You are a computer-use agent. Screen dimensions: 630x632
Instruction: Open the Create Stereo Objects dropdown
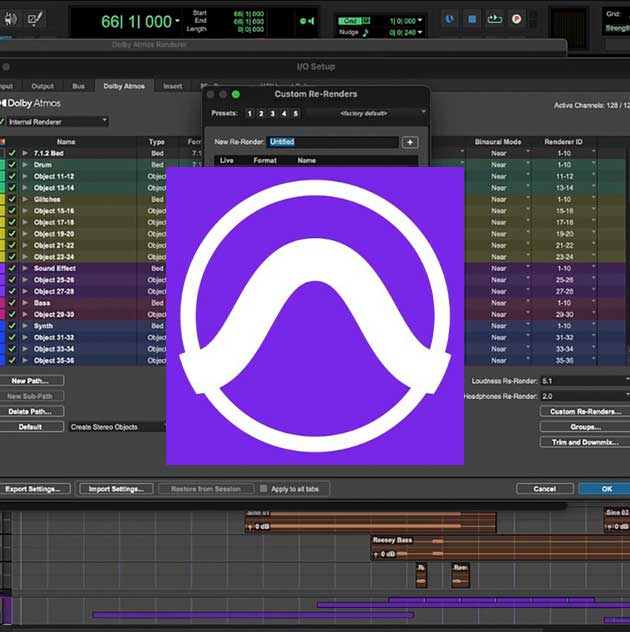(118, 427)
